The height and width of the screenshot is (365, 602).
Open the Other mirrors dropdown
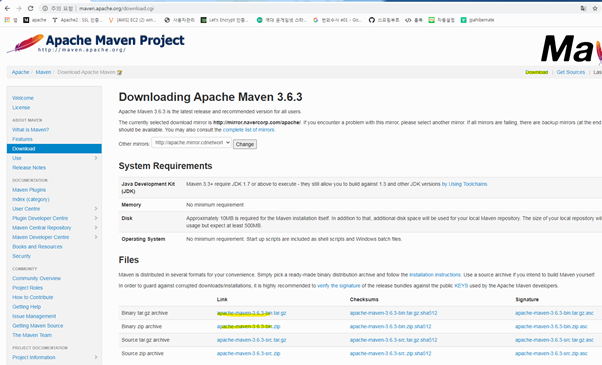pos(192,143)
